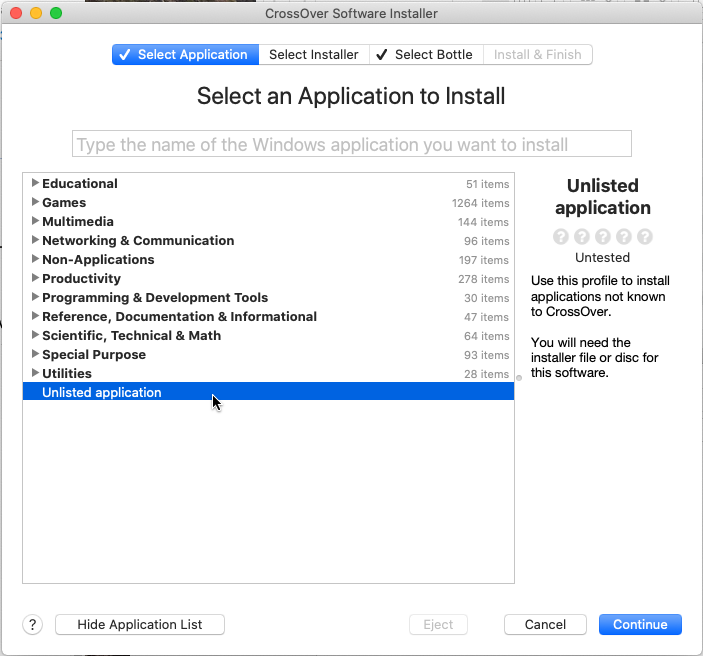The height and width of the screenshot is (656, 703).
Task: Select the Utilities row label
Action: (67, 373)
